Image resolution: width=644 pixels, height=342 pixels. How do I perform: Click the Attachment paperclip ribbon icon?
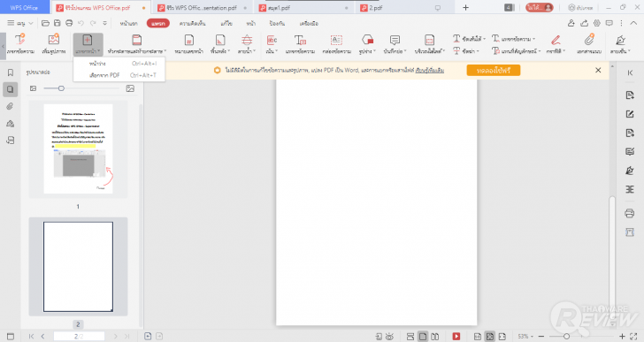pyautogui.click(x=589, y=40)
